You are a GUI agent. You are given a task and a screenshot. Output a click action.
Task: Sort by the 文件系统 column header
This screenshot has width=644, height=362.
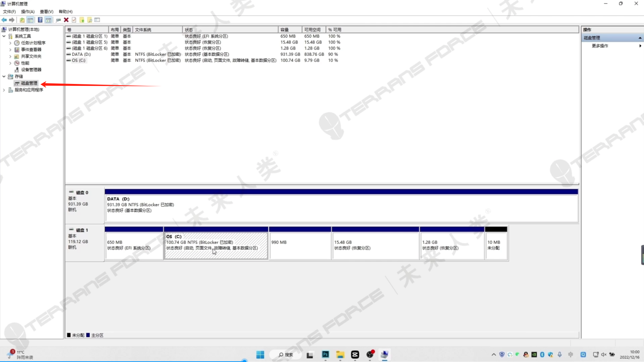click(158, 30)
